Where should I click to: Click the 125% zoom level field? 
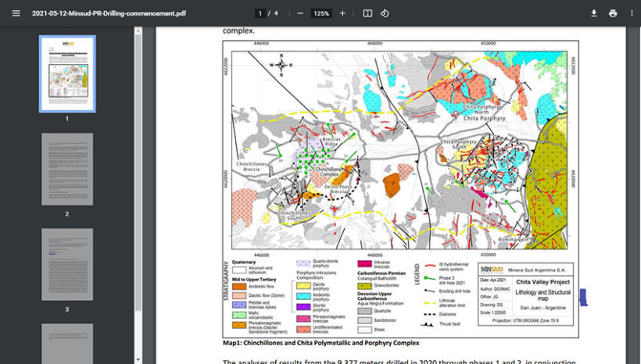tap(321, 13)
